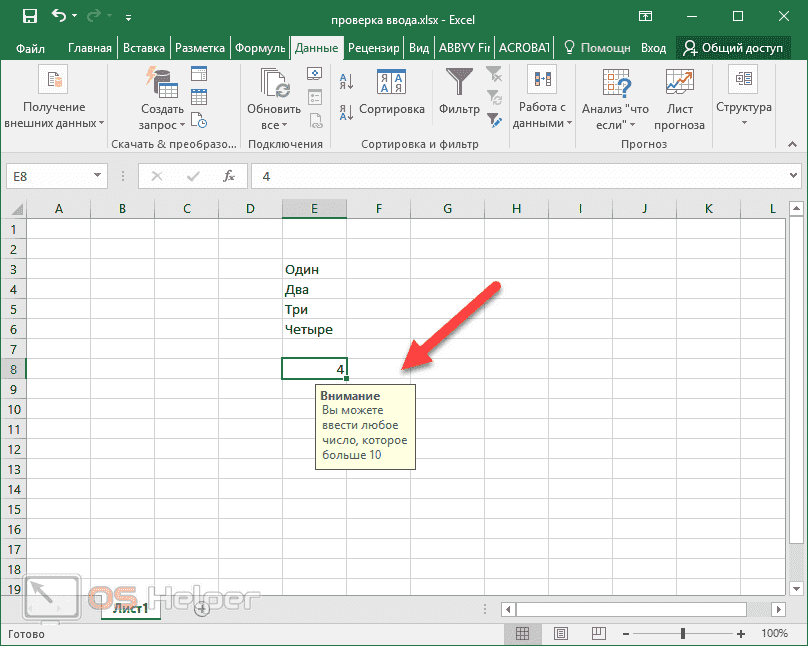Expand the Name Box dropdown arrow
The image size is (808, 646).
coord(97,176)
